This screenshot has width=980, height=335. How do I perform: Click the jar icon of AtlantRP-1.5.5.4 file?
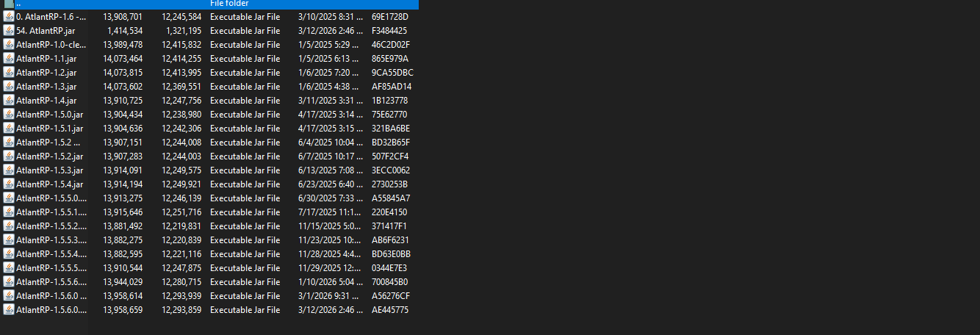pos(9,253)
